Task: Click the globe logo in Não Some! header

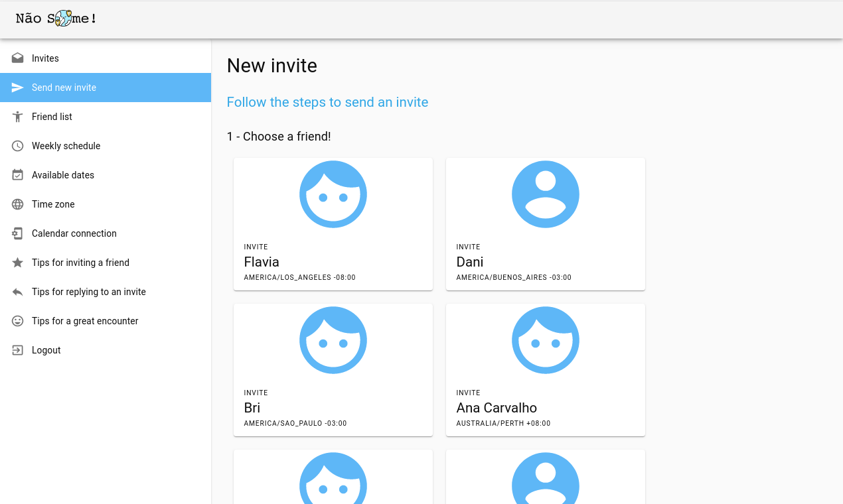Action: coord(63,19)
